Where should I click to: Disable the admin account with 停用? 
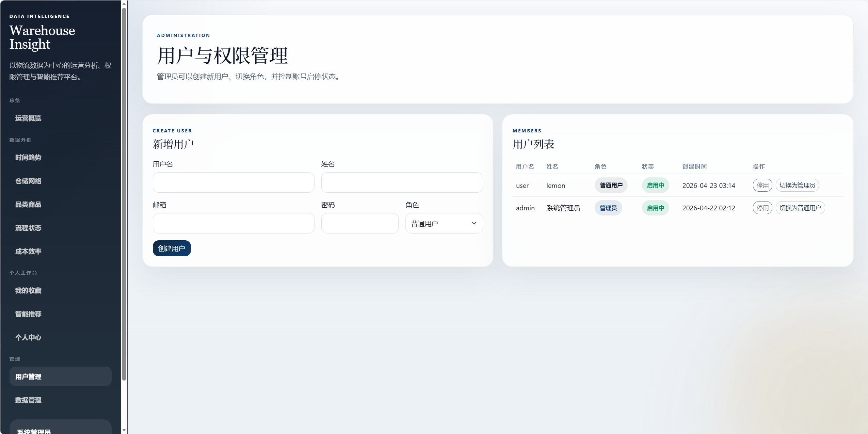[762, 208]
